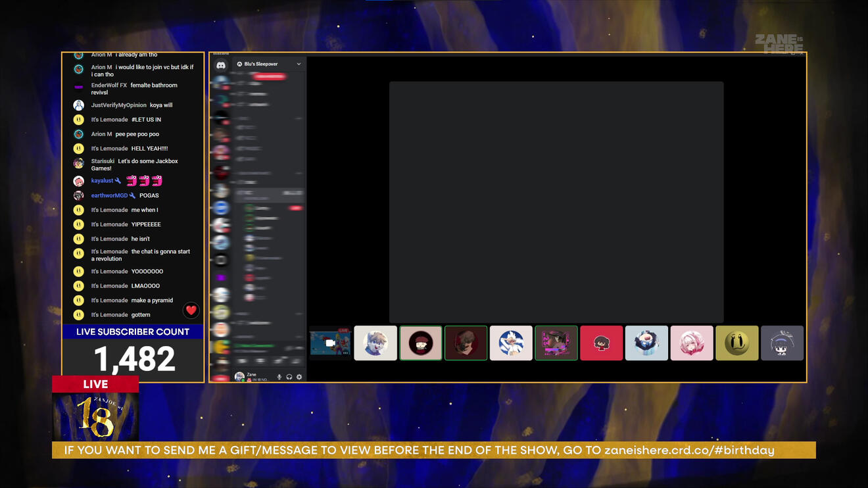Select the white-haired blue circle avatar tile

(x=511, y=343)
